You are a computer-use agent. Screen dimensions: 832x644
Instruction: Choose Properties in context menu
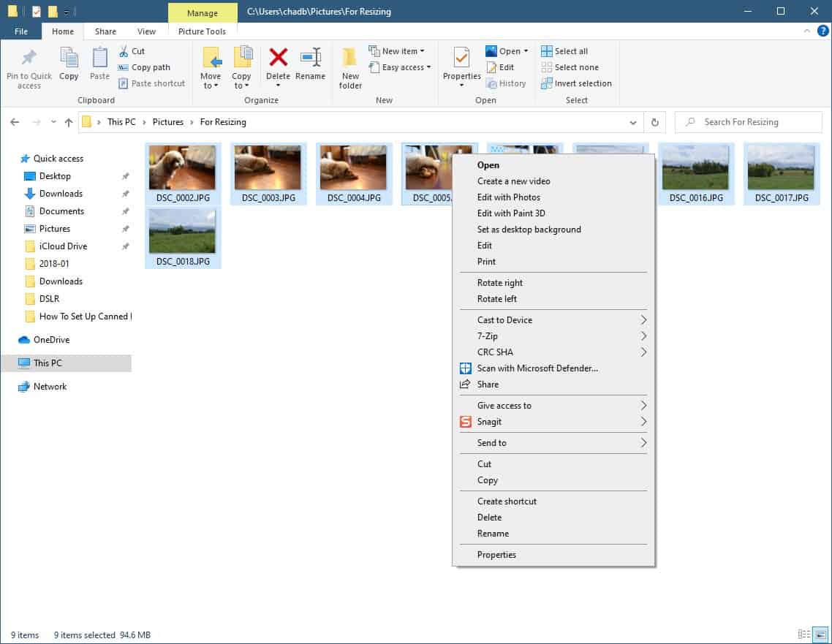pyautogui.click(x=553, y=554)
